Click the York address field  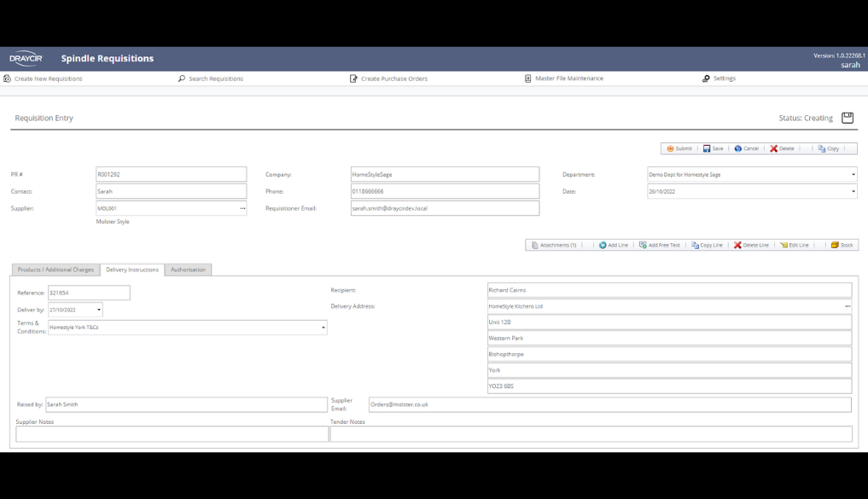[669, 370]
